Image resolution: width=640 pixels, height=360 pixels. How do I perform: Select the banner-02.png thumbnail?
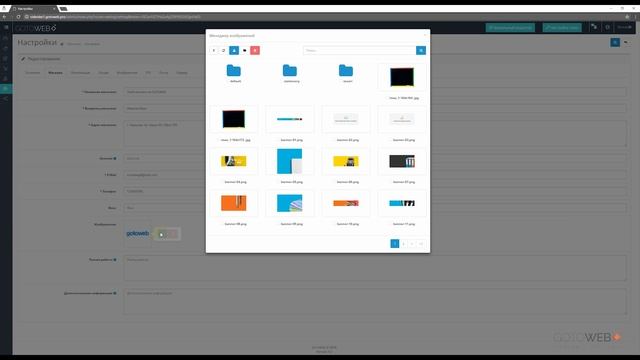tap(346, 119)
